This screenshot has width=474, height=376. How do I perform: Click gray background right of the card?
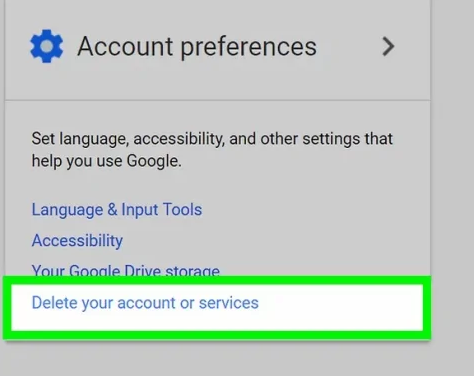452,167
